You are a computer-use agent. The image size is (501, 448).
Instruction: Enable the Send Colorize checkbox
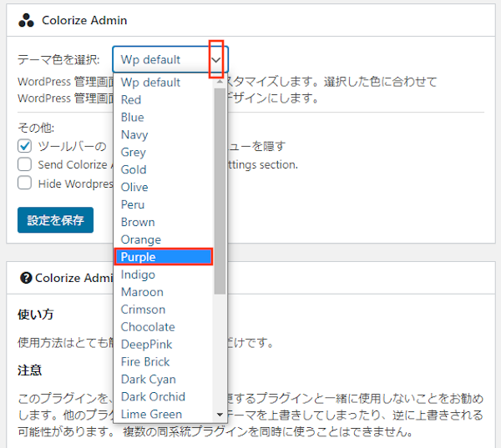tap(24, 164)
